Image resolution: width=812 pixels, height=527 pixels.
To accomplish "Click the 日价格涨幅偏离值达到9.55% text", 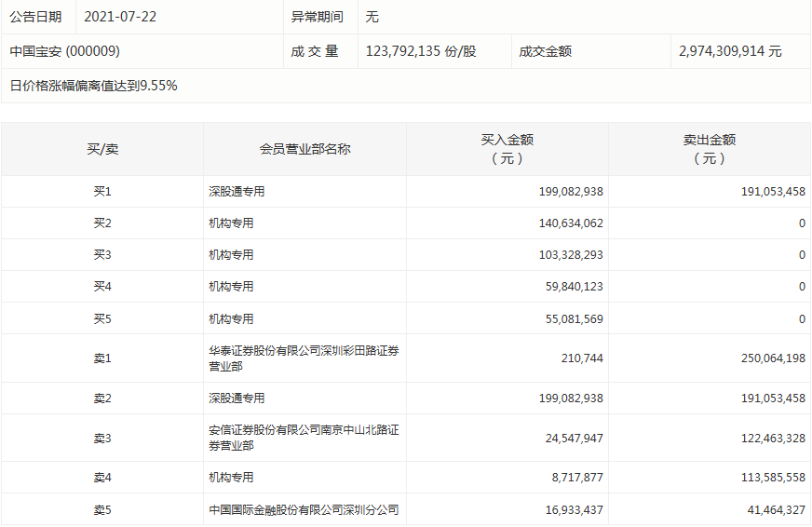I will [94, 86].
